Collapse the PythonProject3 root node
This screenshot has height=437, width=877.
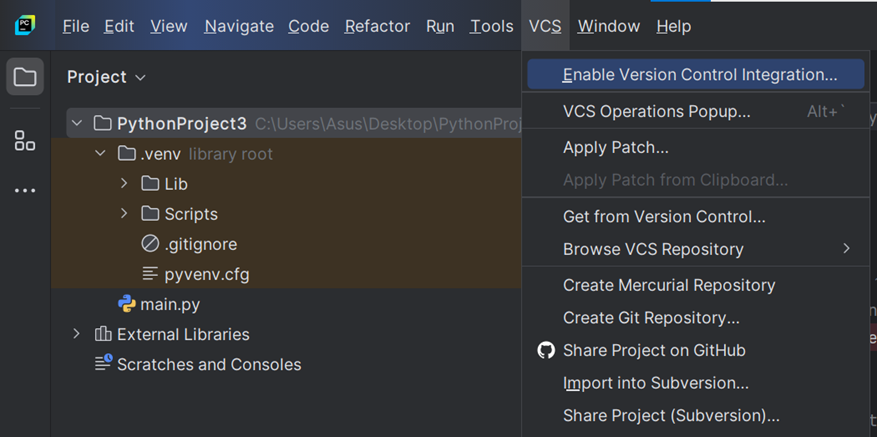tap(77, 124)
